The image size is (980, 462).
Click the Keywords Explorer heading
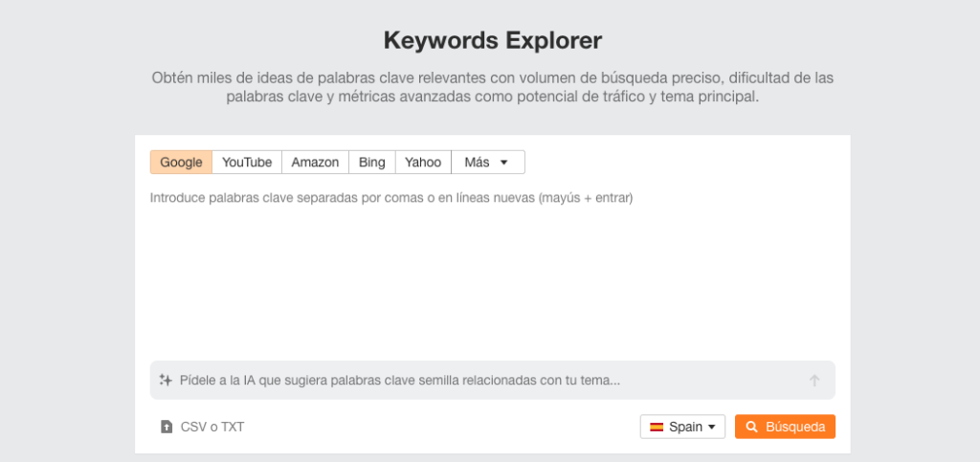tap(493, 40)
